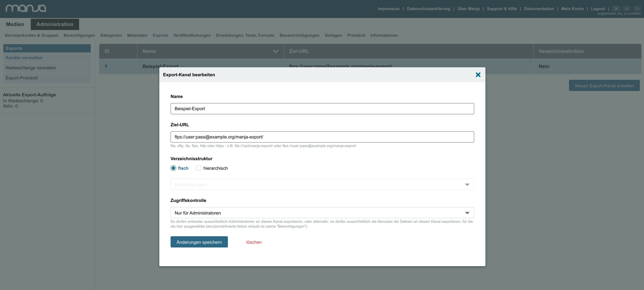644x290 pixels.
Task: Switch language to EN
Action: click(637, 8)
